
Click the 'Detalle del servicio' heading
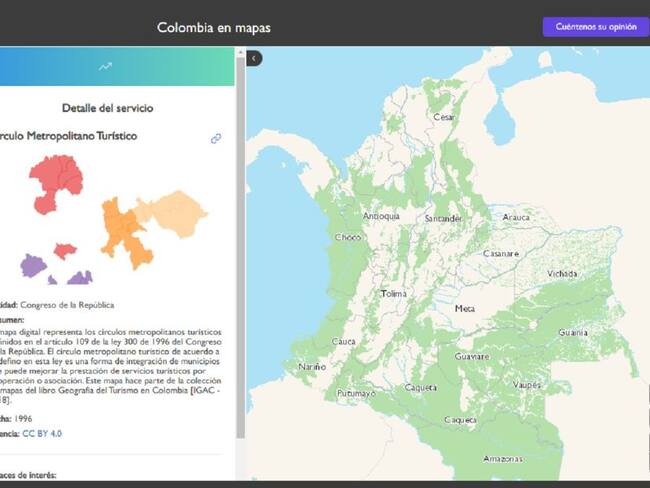pyautogui.click(x=107, y=108)
